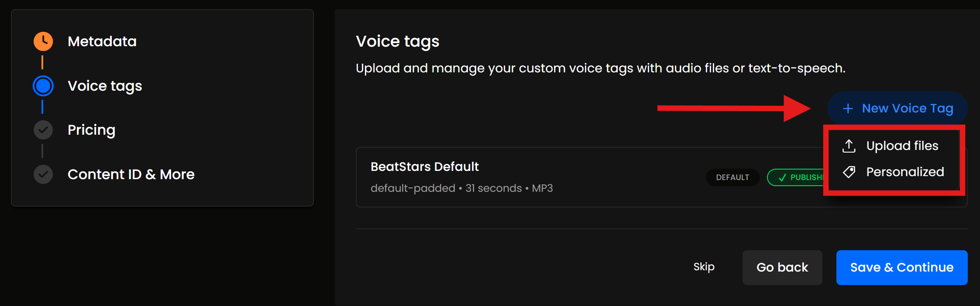Click the Skip link
Screen dimensions: 980x306
(x=704, y=267)
